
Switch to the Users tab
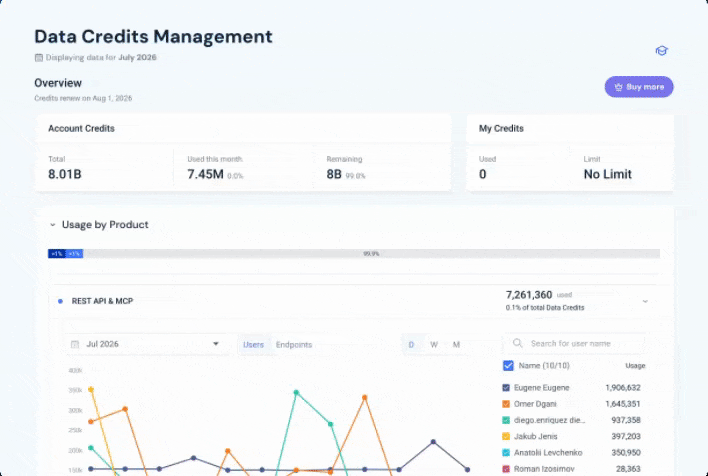(x=253, y=345)
